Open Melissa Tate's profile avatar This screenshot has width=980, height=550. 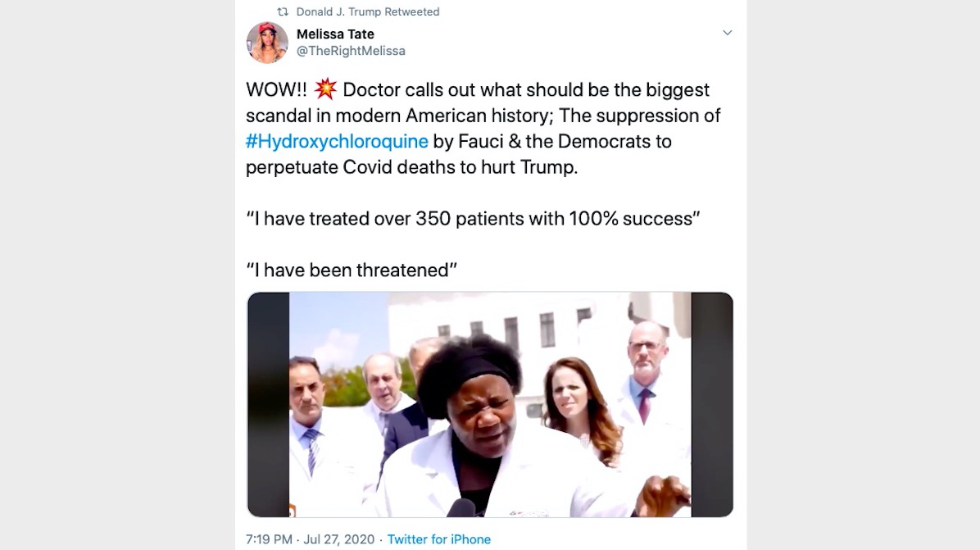pyautogui.click(x=267, y=43)
